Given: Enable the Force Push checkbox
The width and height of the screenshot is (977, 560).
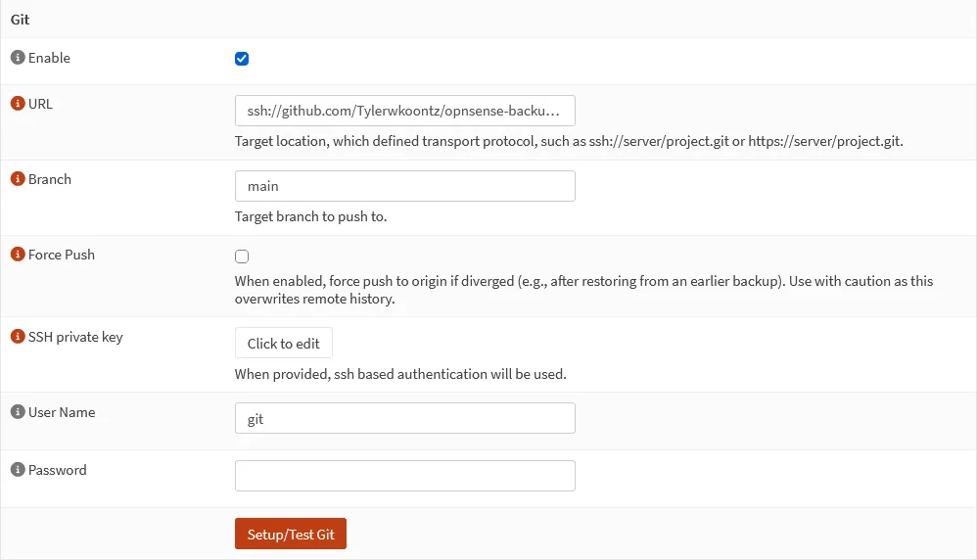Looking at the screenshot, I should pyautogui.click(x=242, y=257).
